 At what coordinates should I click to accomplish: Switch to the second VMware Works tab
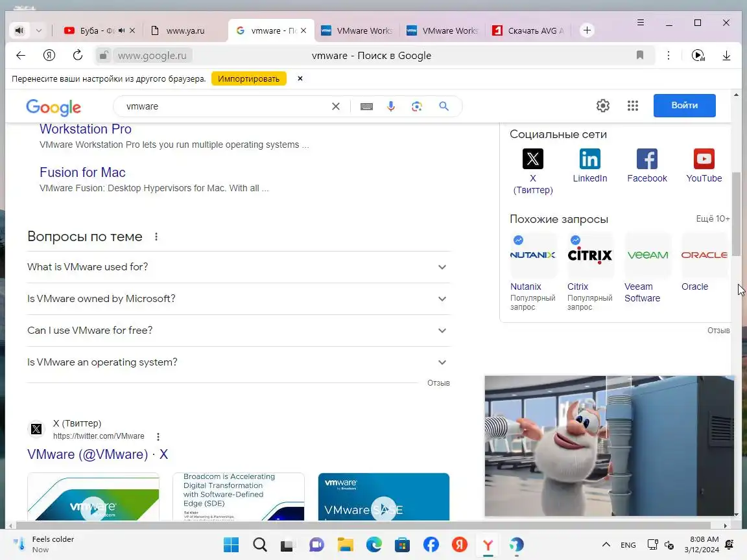click(443, 30)
